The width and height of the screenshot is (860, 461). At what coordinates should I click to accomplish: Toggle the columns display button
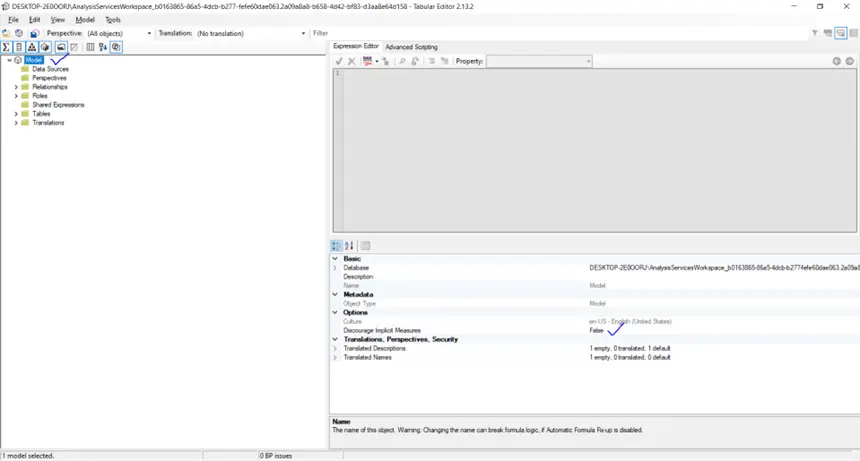[x=19, y=47]
